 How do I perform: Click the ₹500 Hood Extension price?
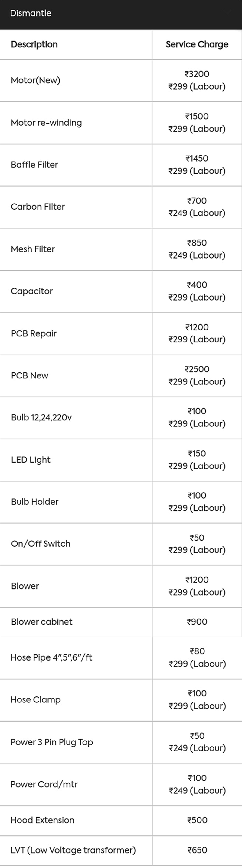(x=197, y=820)
